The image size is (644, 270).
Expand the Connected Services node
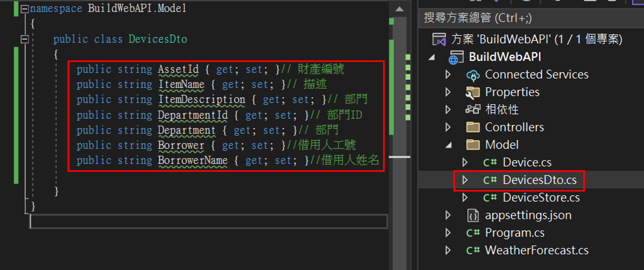pos(448,74)
